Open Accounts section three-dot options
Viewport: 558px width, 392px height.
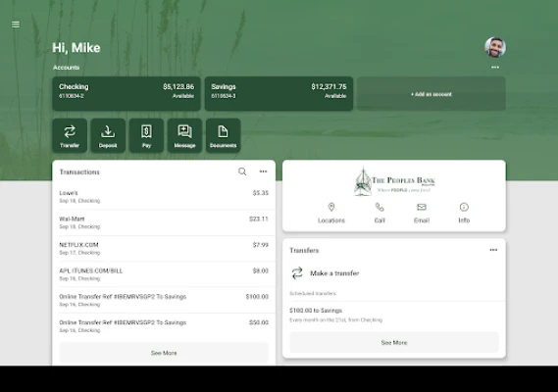point(495,68)
